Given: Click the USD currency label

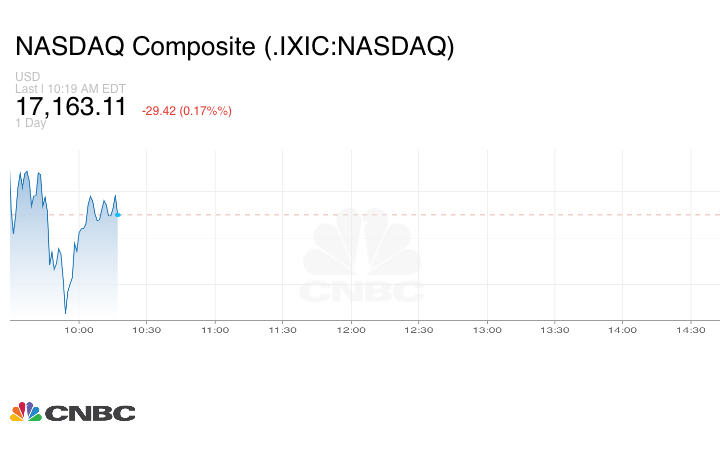Looking at the screenshot, I should [x=28, y=77].
